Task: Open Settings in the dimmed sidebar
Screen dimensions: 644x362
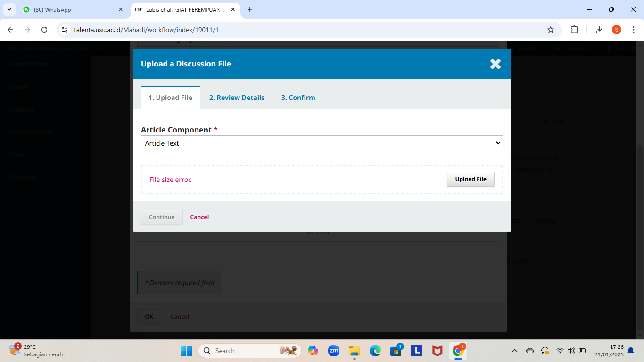Action: (x=21, y=109)
